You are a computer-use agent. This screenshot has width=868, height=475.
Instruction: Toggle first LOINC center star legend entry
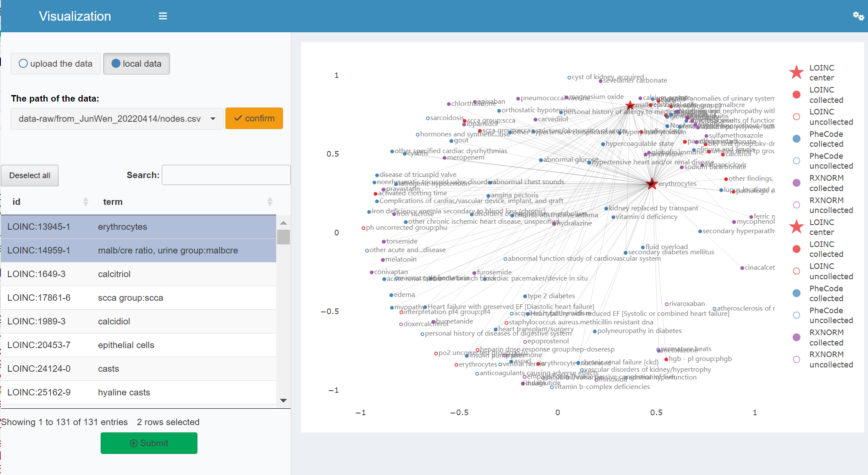tap(796, 72)
